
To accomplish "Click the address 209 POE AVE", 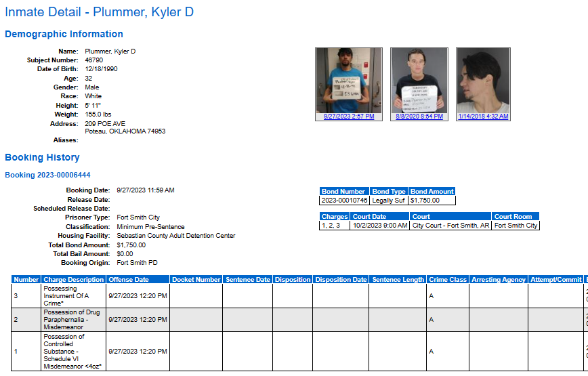I will [105, 124].
